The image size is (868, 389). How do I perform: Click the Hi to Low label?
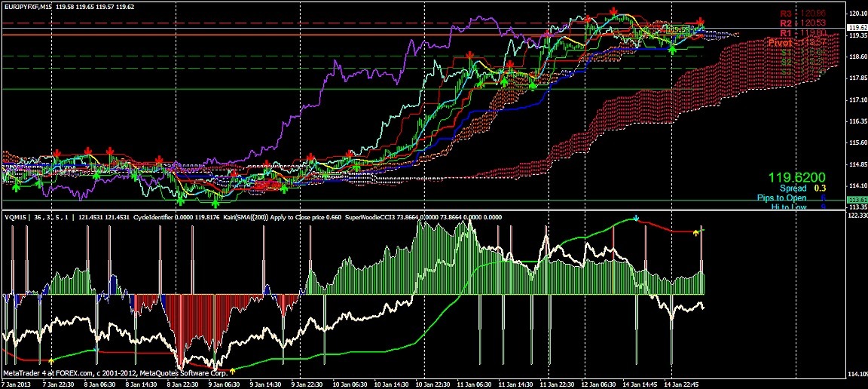(789, 207)
